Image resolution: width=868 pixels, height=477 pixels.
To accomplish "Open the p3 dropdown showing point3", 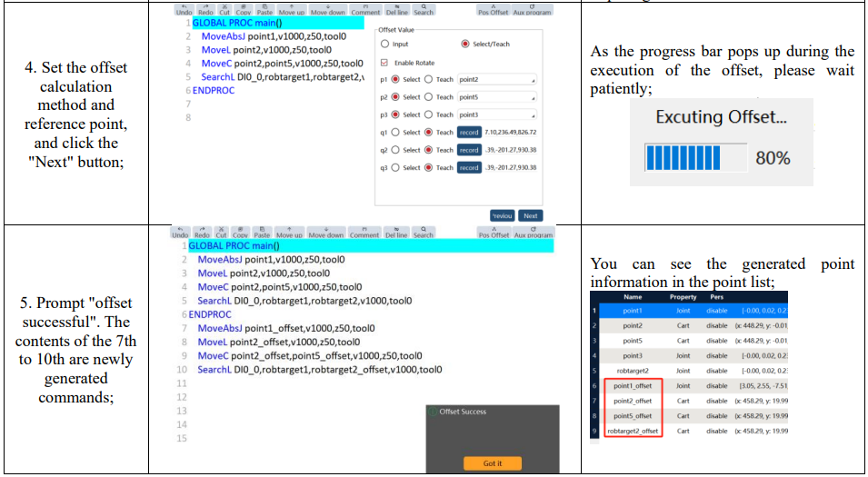I will click(497, 115).
